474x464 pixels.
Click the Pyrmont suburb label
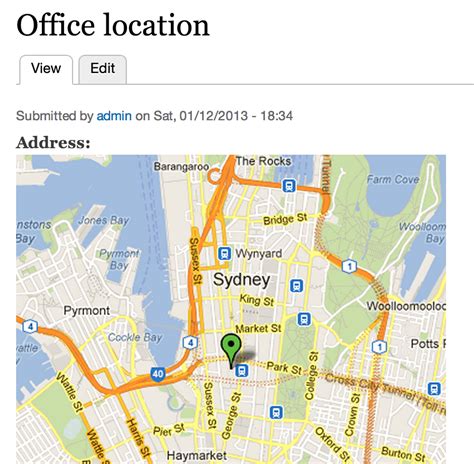point(87,311)
